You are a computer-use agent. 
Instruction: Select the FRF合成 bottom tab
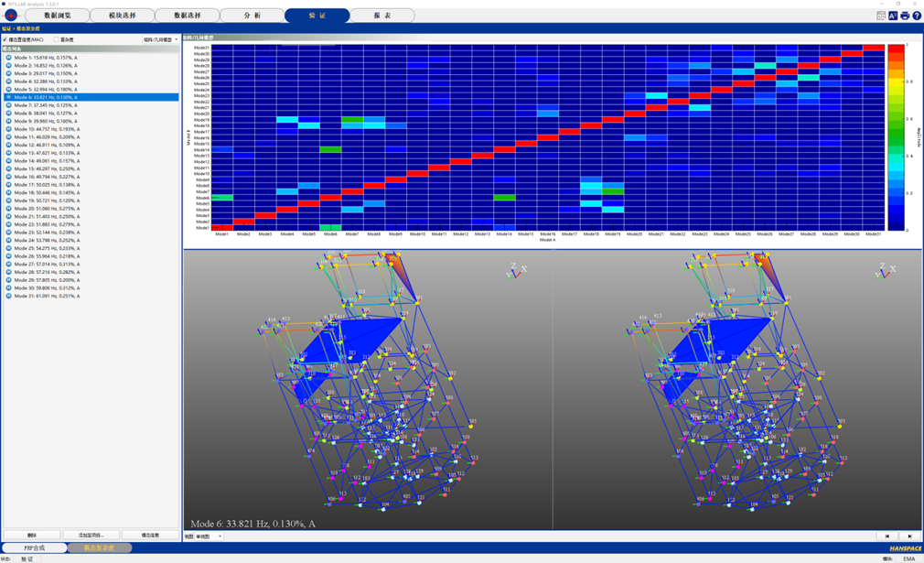tap(35, 548)
